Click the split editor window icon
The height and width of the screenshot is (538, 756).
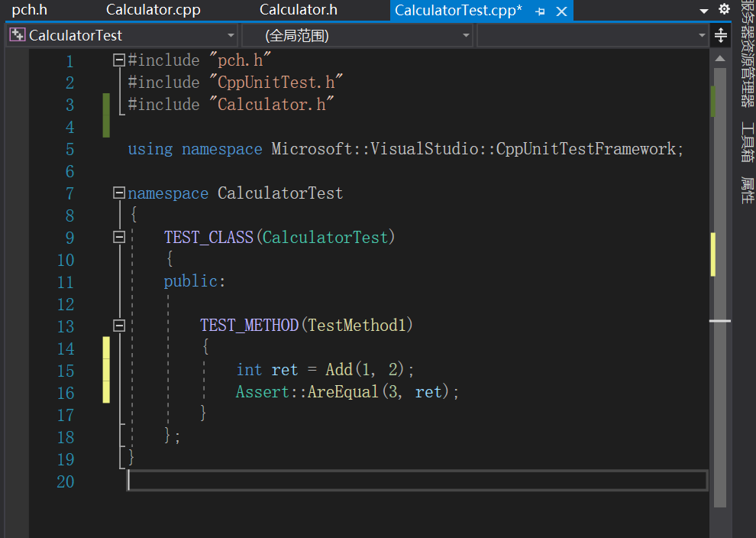click(720, 35)
